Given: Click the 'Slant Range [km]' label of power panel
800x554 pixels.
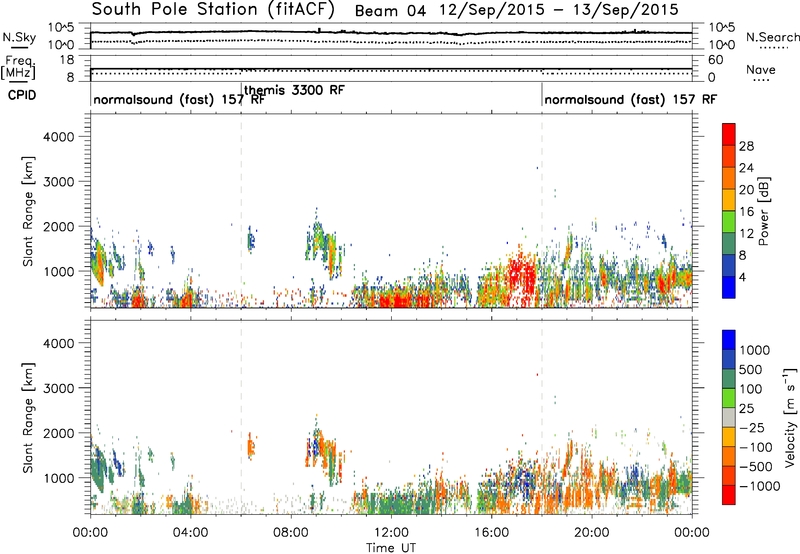Looking at the screenshot, I should (x=28, y=211).
